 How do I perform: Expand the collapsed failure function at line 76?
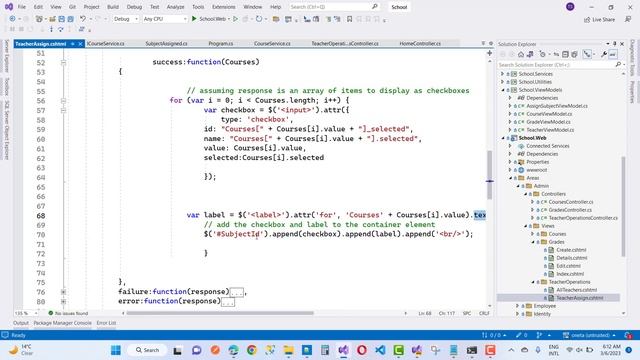[63, 292]
